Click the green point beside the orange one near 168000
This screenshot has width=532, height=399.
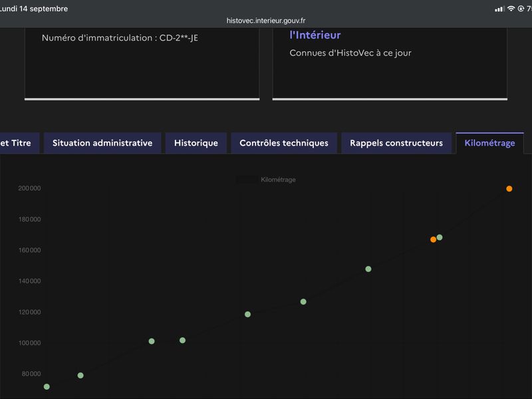tap(440, 237)
